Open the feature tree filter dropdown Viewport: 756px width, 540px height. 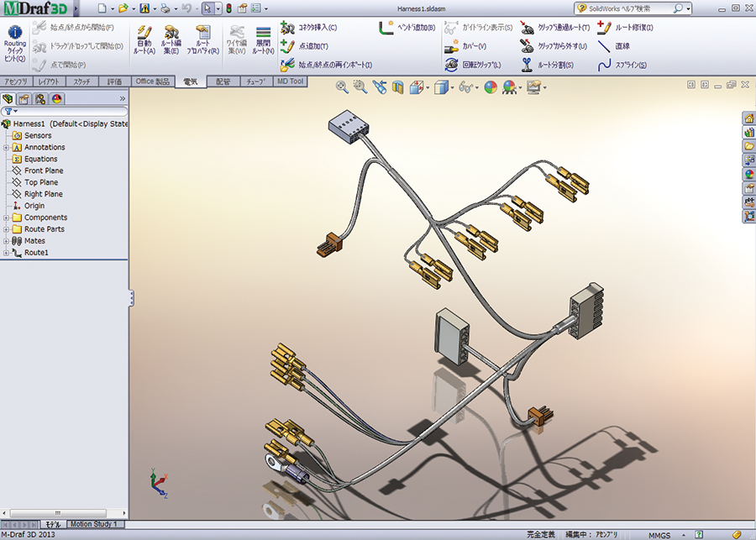coord(10,111)
